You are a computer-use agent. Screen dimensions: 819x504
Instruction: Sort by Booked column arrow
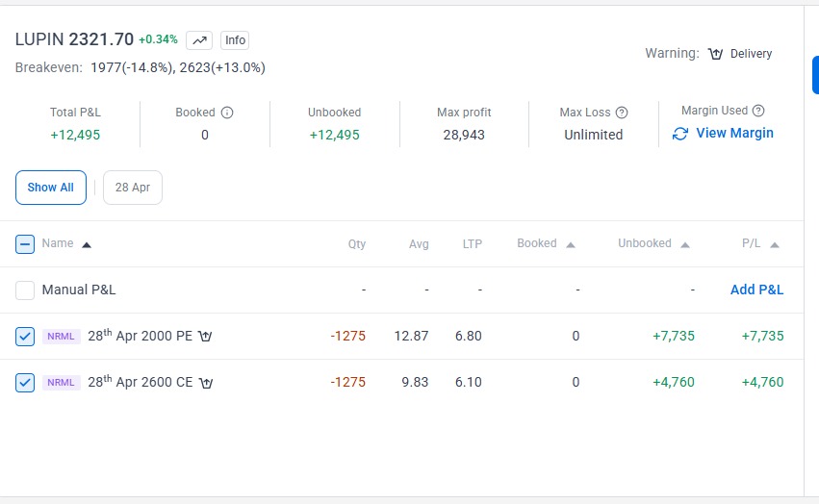coord(571,244)
